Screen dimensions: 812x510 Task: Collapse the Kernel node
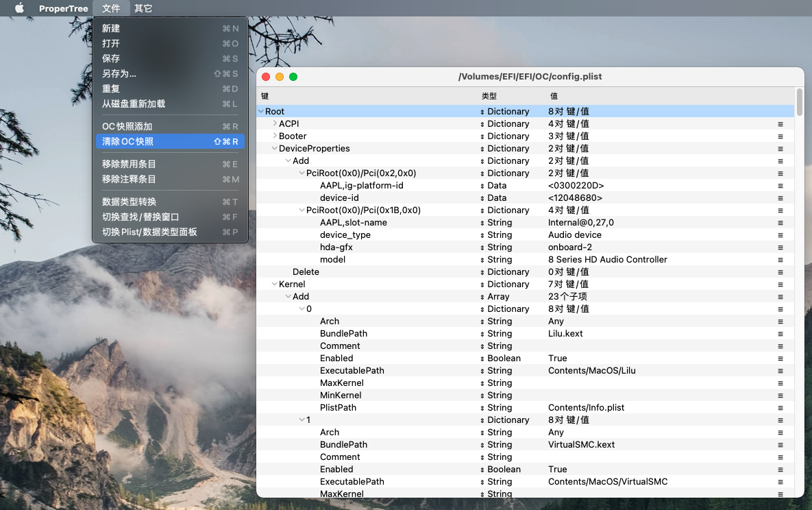pos(275,284)
